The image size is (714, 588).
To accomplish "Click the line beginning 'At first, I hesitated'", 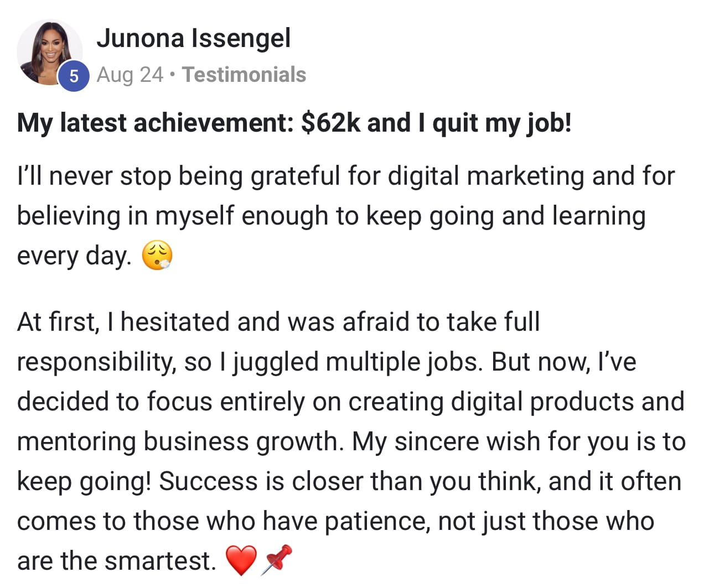I will (x=278, y=322).
